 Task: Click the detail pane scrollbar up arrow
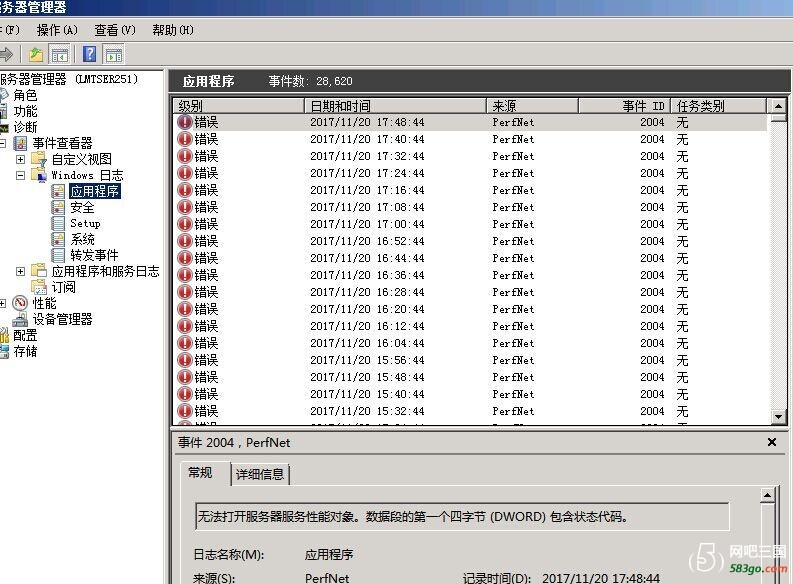[x=767, y=495]
